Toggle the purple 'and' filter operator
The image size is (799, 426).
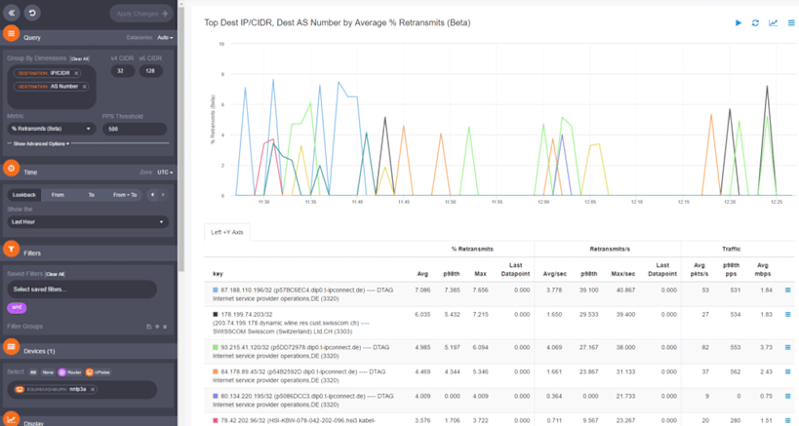click(x=17, y=307)
